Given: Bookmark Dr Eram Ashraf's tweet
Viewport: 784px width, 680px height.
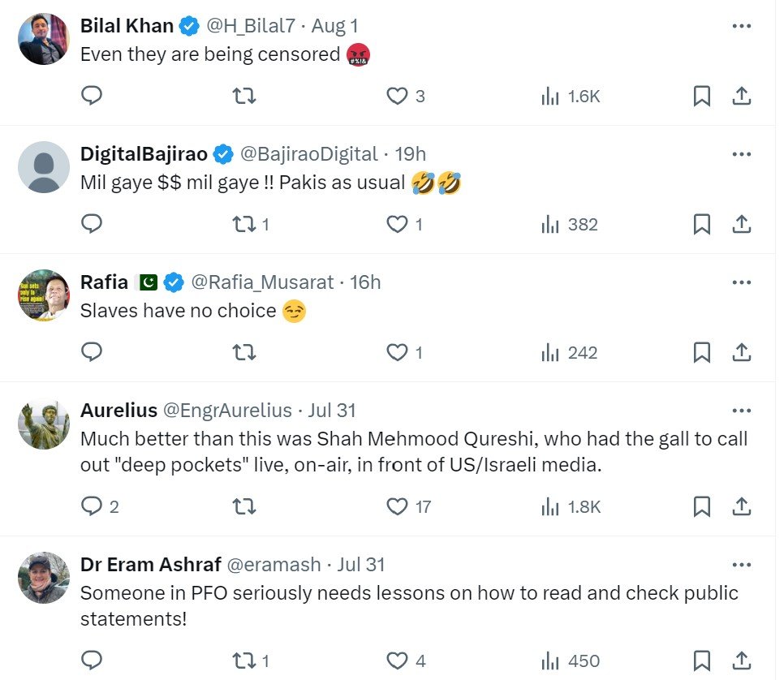Looking at the screenshot, I should pyautogui.click(x=702, y=661).
